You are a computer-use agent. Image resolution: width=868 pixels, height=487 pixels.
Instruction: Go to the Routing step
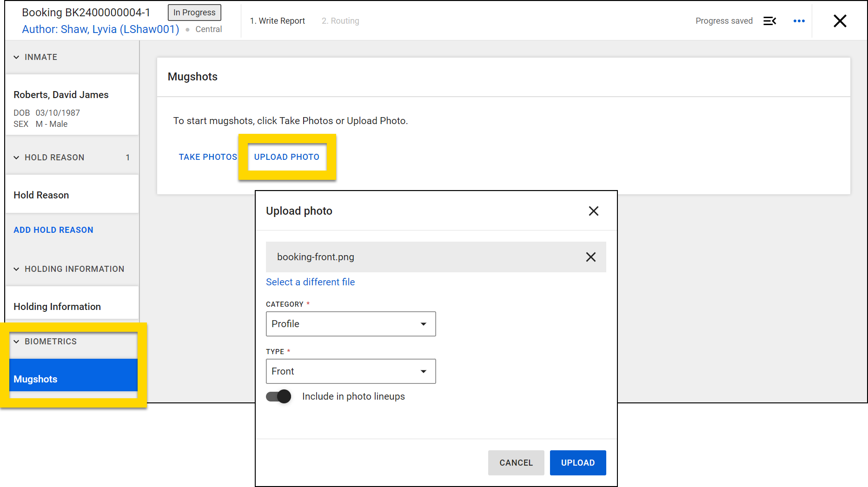(x=340, y=21)
